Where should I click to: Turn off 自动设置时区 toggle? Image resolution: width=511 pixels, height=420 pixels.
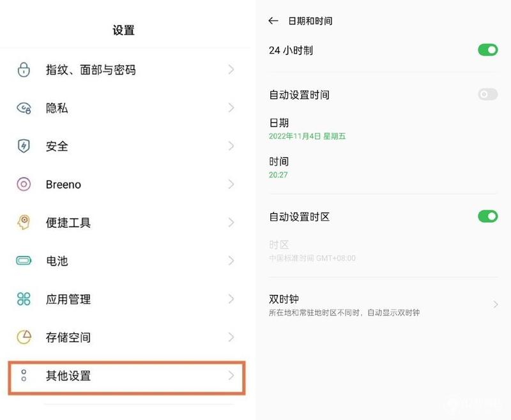pos(487,216)
